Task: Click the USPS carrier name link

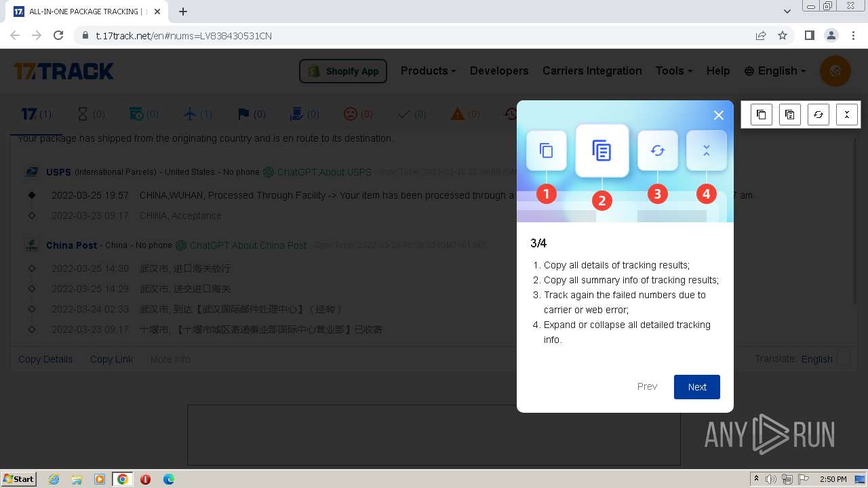Action: pyautogui.click(x=58, y=172)
